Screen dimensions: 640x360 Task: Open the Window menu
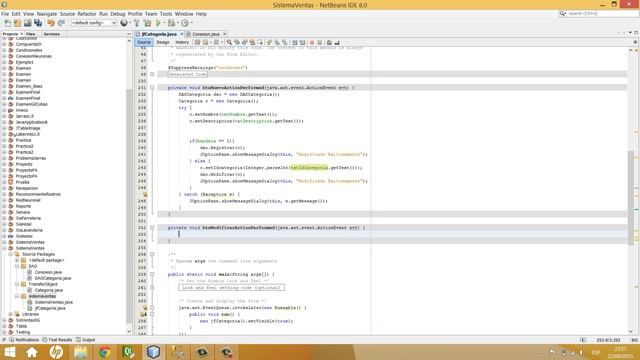tap(184, 14)
